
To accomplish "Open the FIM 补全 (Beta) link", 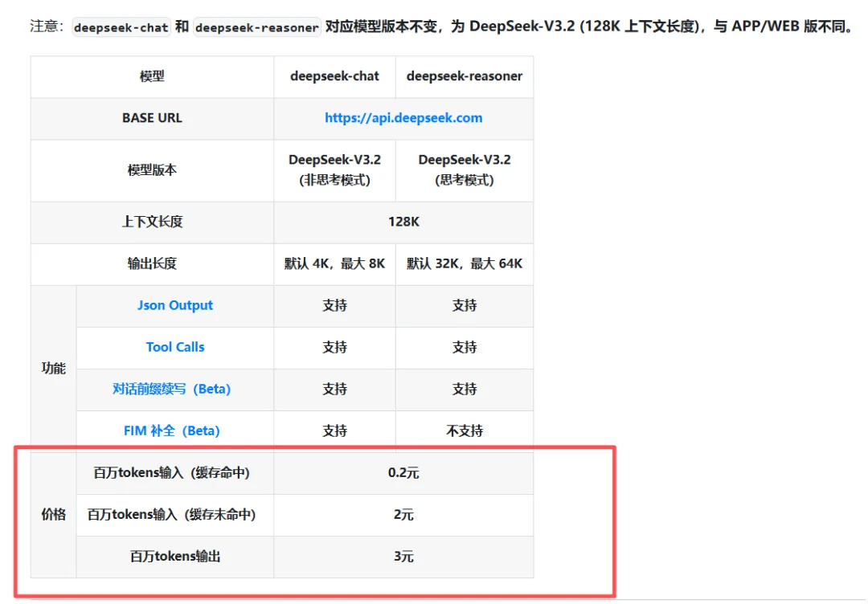I will 172,431.
